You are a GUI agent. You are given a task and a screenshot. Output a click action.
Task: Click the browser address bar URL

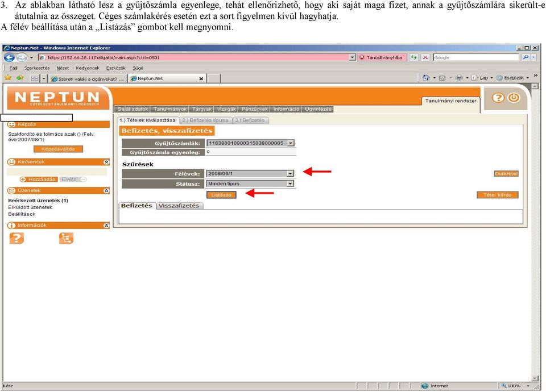pos(194,57)
